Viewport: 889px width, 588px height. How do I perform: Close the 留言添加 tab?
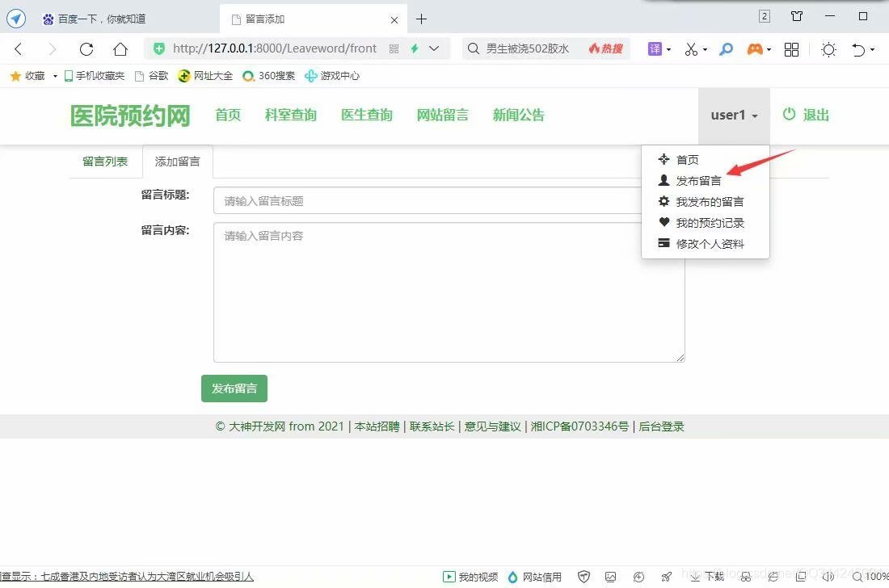tap(394, 20)
